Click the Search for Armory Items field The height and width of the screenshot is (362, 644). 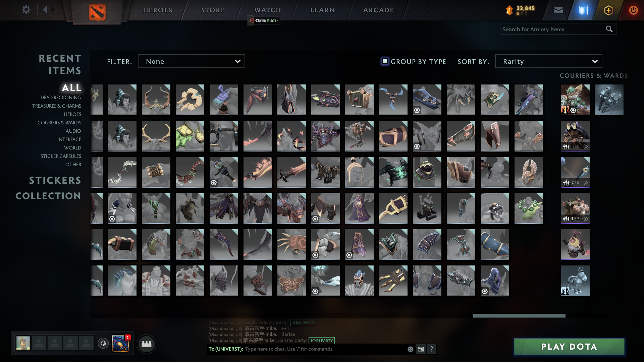click(x=553, y=29)
